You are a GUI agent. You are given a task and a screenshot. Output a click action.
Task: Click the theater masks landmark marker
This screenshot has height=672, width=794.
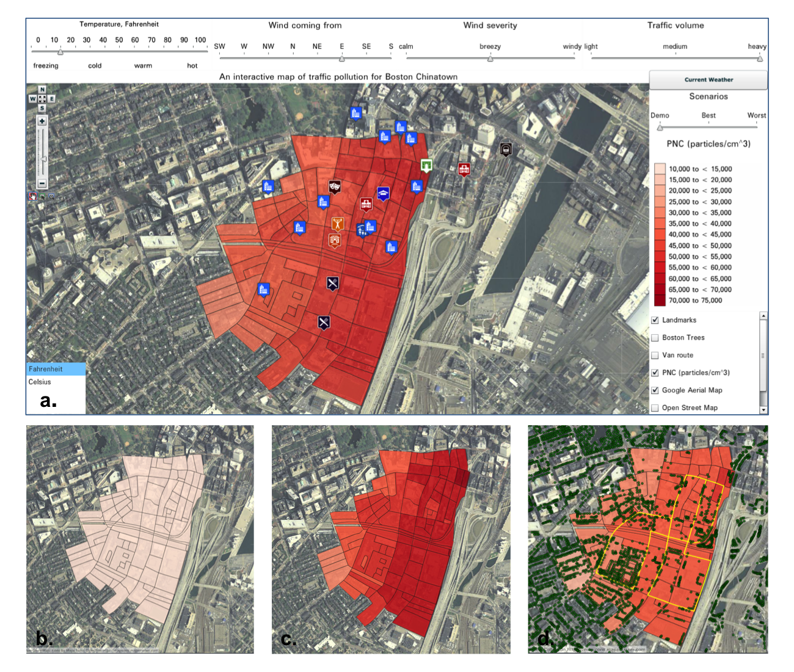point(334,186)
